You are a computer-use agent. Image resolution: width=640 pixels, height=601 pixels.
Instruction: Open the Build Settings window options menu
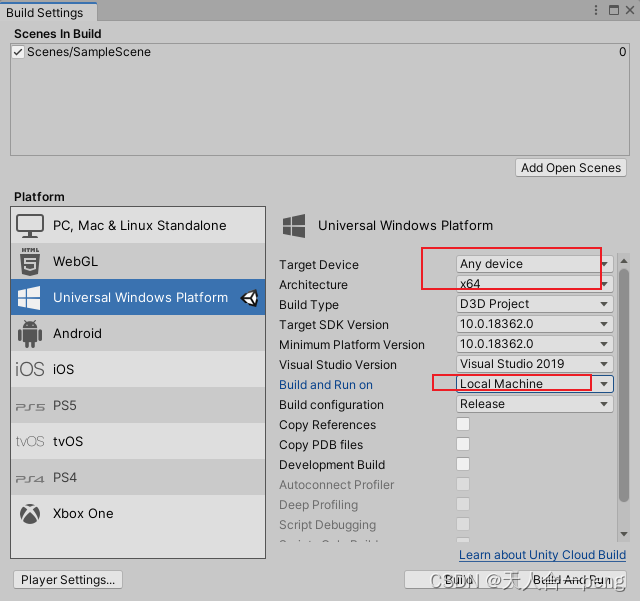pos(596,10)
